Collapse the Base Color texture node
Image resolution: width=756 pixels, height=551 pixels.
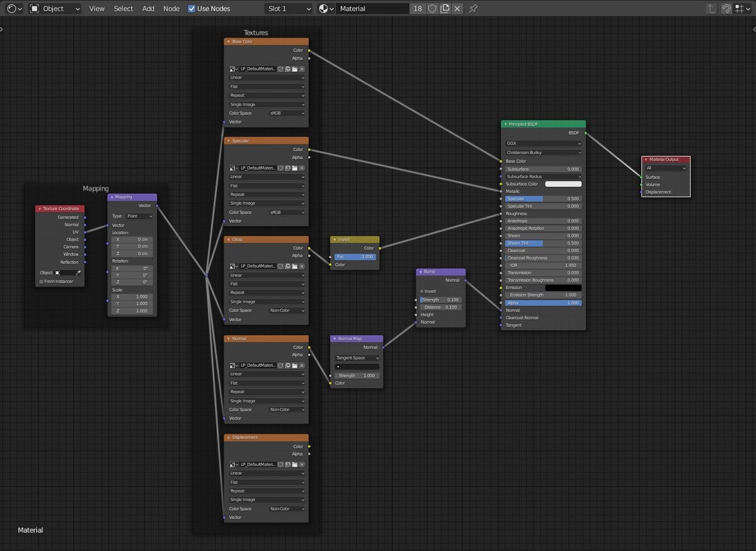[x=228, y=42]
